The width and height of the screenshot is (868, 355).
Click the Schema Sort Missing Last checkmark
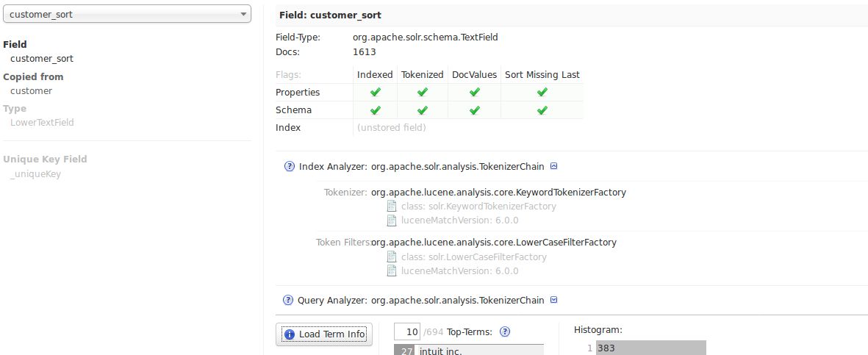(x=542, y=110)
